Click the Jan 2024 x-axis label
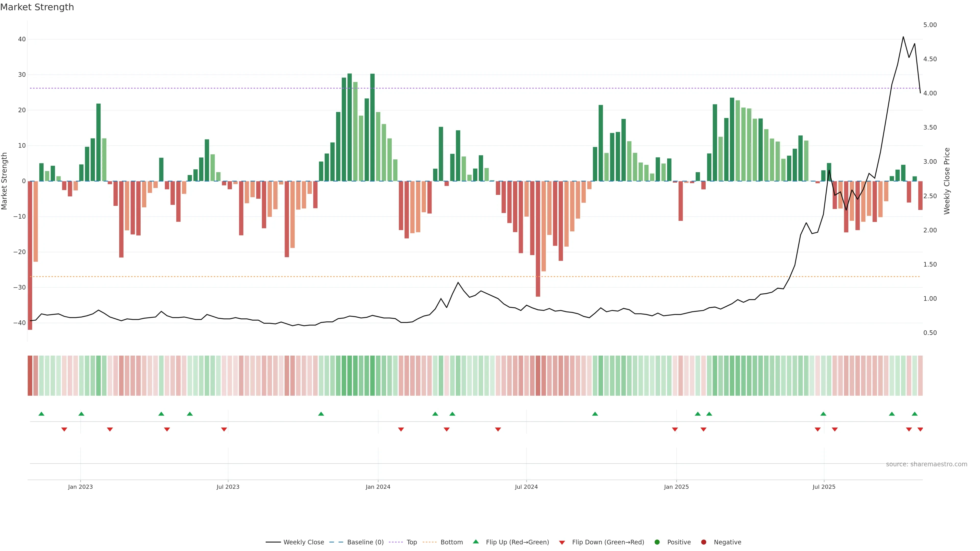This screenshot has height=551, width=980. coord(378,487)
